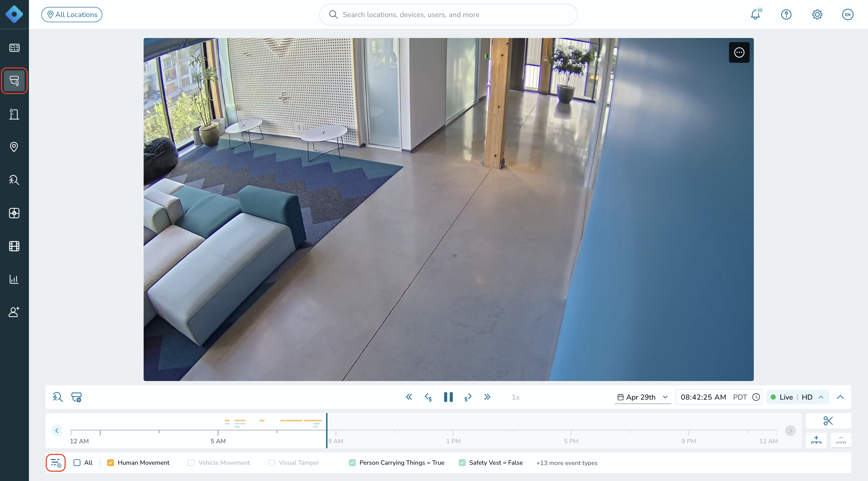Image resolution: width=868 pixels, height=481 pixels.
Task: Open the Apr 29th date dropdown
Action: pyautogui.click(x=642, y=397)
